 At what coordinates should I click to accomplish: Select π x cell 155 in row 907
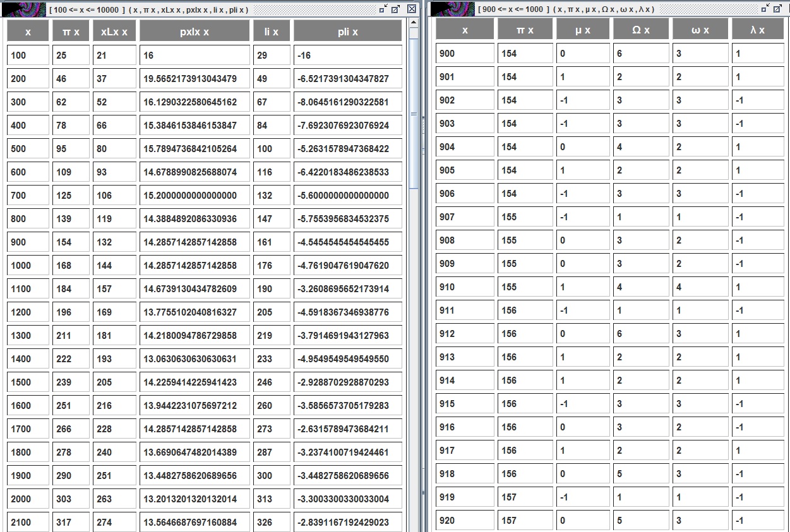click(525, 217)
